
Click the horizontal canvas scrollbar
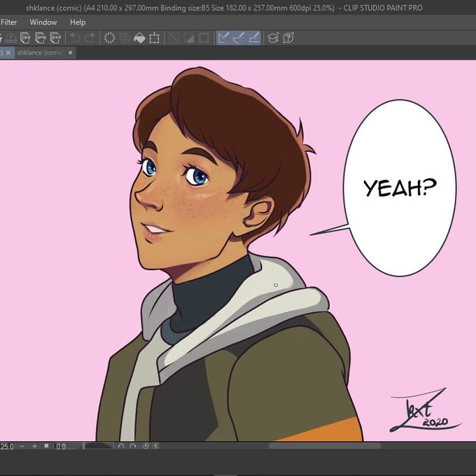tap(325, 446)
